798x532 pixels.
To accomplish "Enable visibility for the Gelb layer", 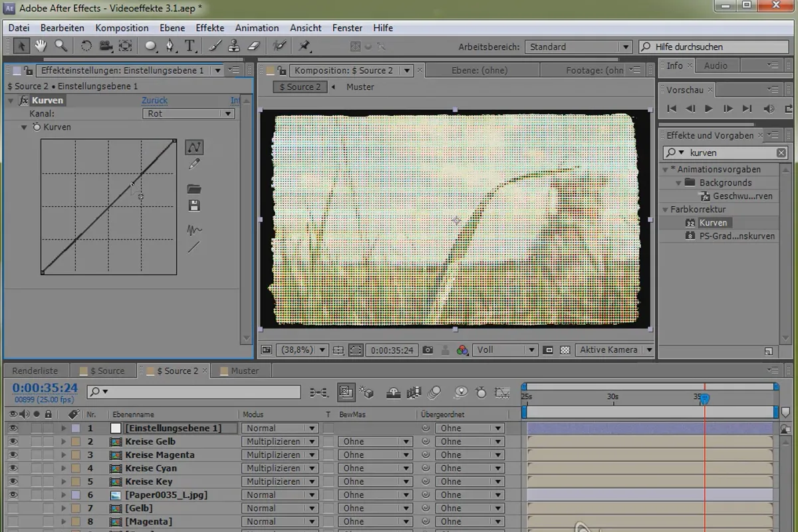I will [x=13, y=508].
